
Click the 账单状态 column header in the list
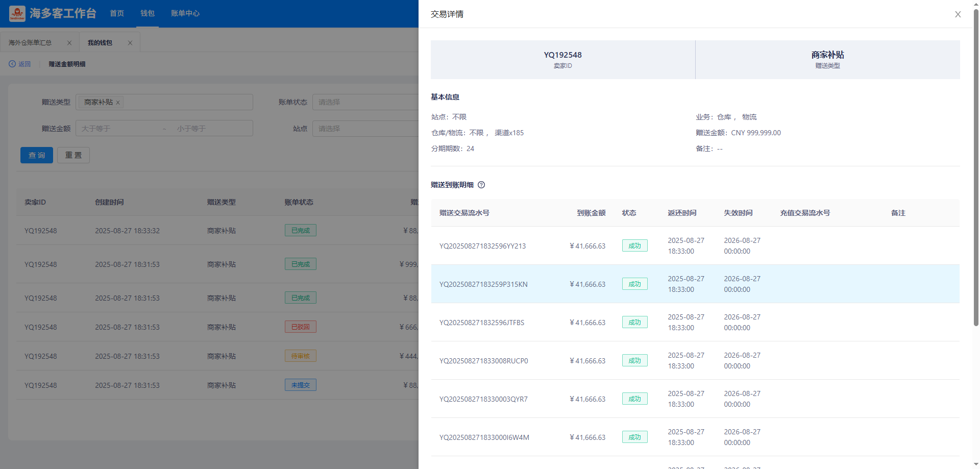click(299, 202)
